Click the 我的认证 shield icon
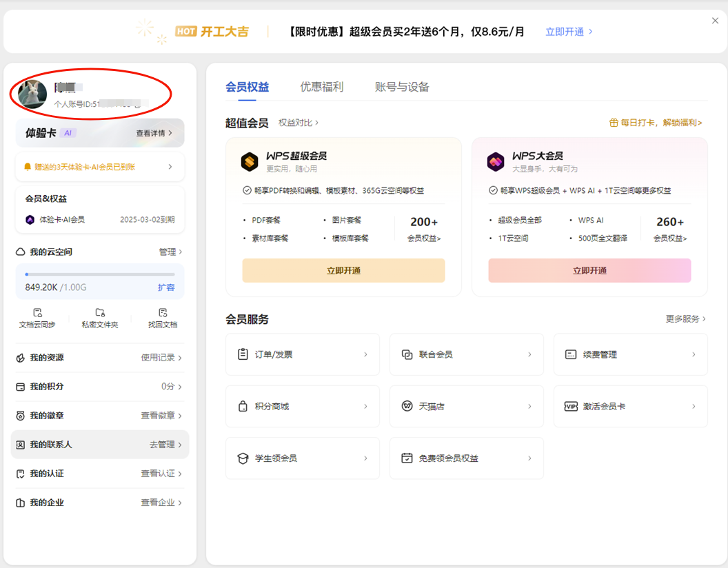Viewport: 728px width, 568px height. point(21,474)
